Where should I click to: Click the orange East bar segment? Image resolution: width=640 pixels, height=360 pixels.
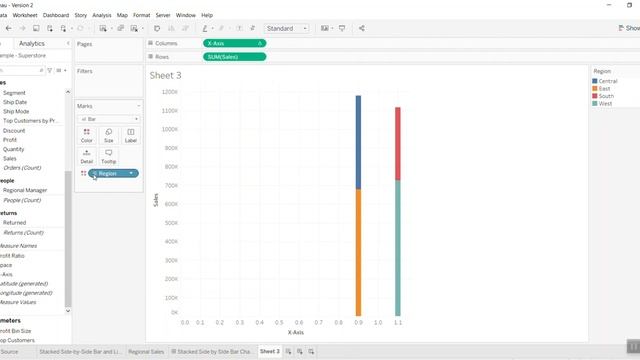coord(358,252)
